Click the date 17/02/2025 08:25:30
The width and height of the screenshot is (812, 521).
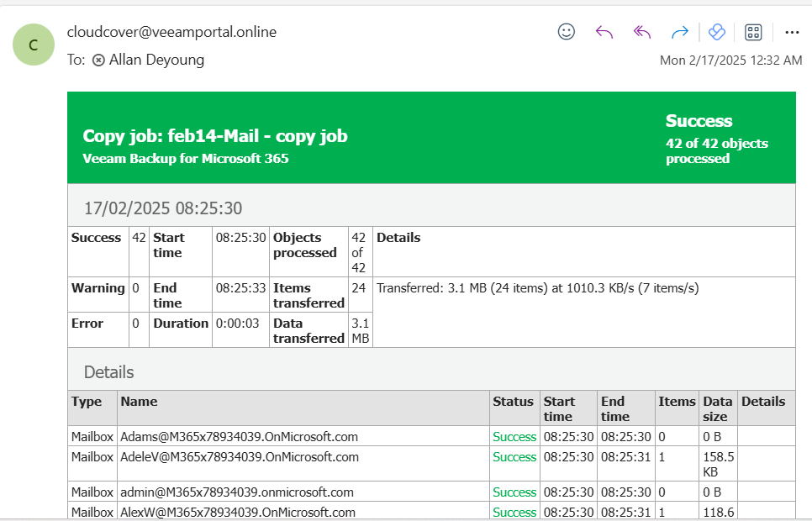tap(163, 208)
